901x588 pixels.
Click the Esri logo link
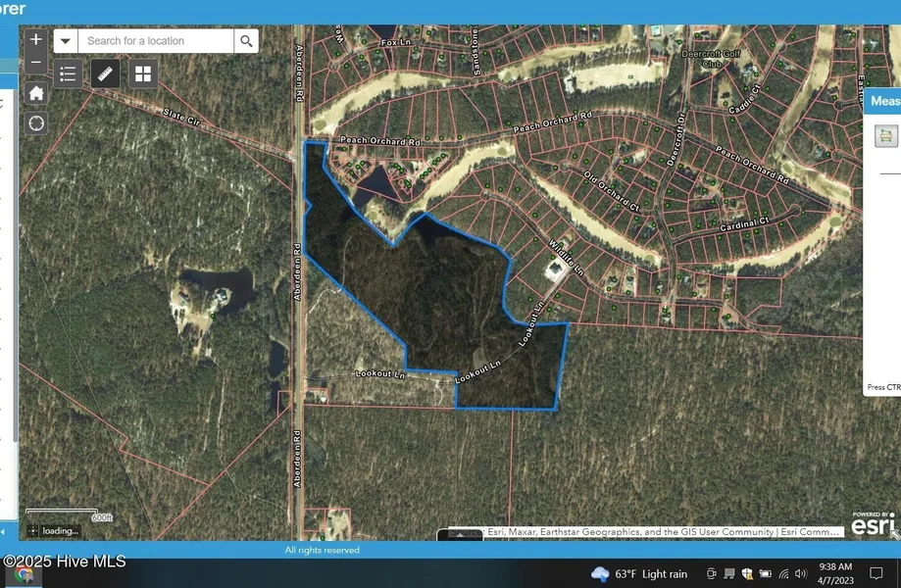point(872,526)
